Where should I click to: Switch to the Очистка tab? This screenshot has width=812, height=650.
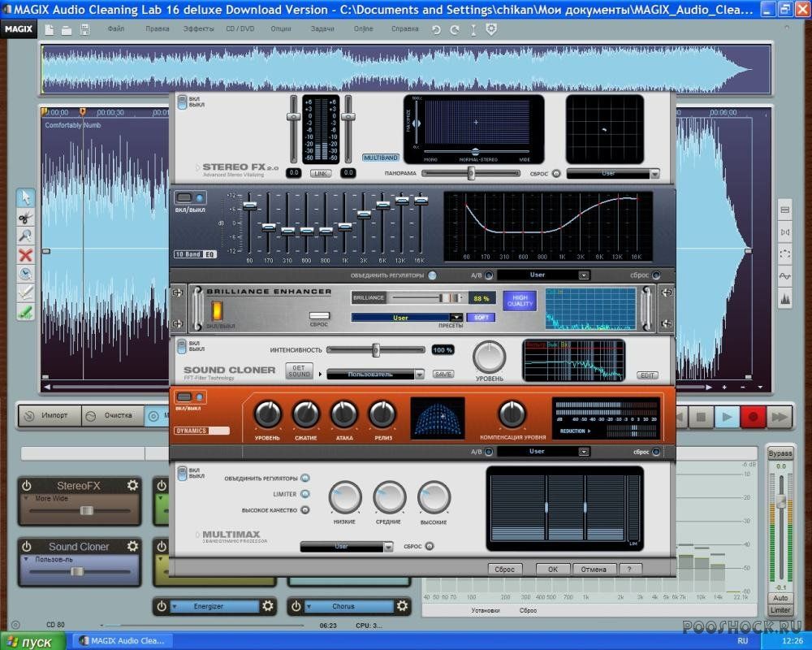click(111, 416)
